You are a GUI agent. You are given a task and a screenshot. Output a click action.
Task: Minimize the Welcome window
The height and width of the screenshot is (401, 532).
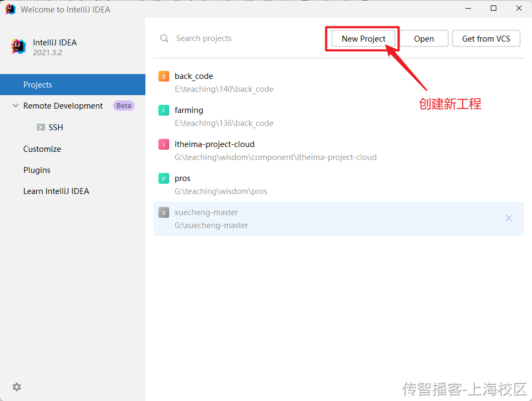(x=468, y=9)
